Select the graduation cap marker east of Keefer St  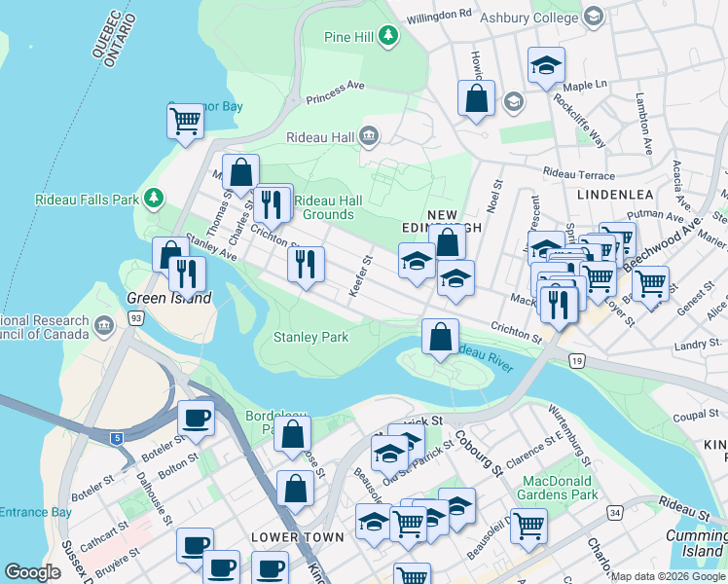point(417,263)
